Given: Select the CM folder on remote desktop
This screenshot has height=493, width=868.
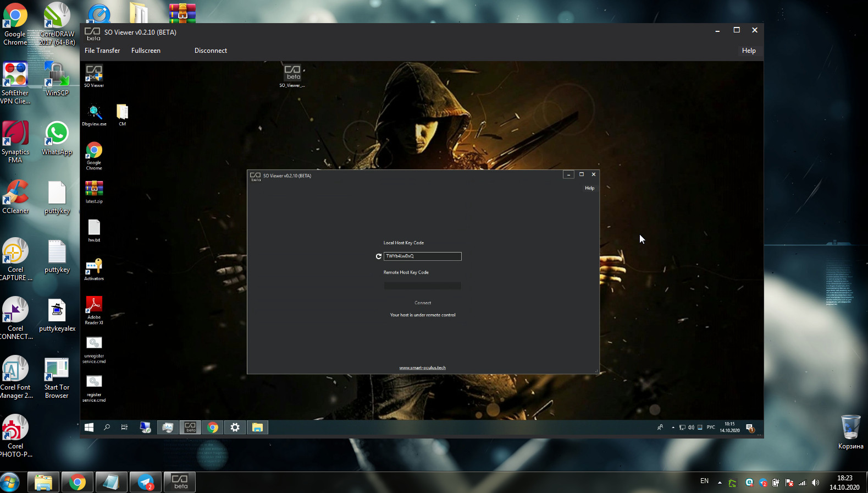Looking at the screenshot, I should click(122, 115).
